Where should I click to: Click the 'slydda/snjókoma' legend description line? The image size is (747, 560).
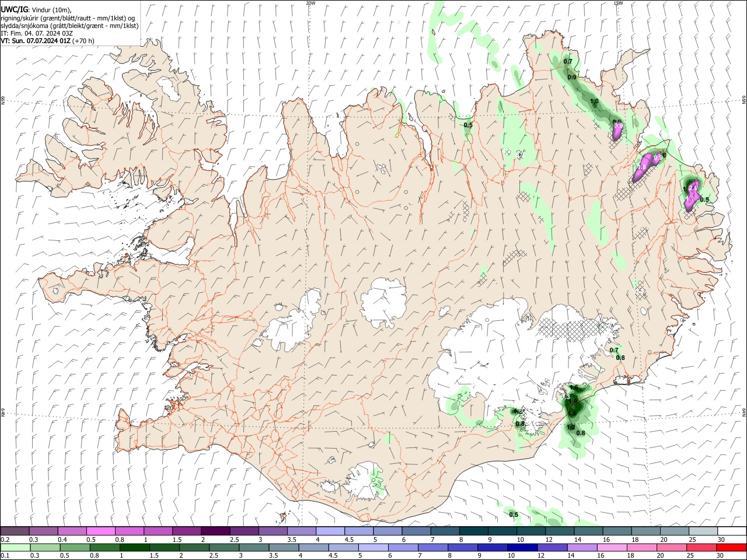69,26
